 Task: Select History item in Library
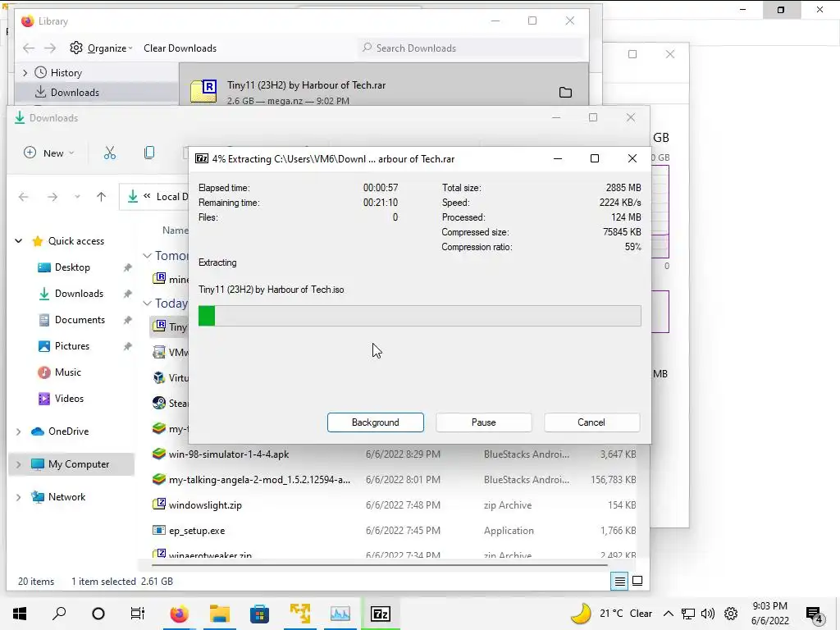(x=66, y=72)
